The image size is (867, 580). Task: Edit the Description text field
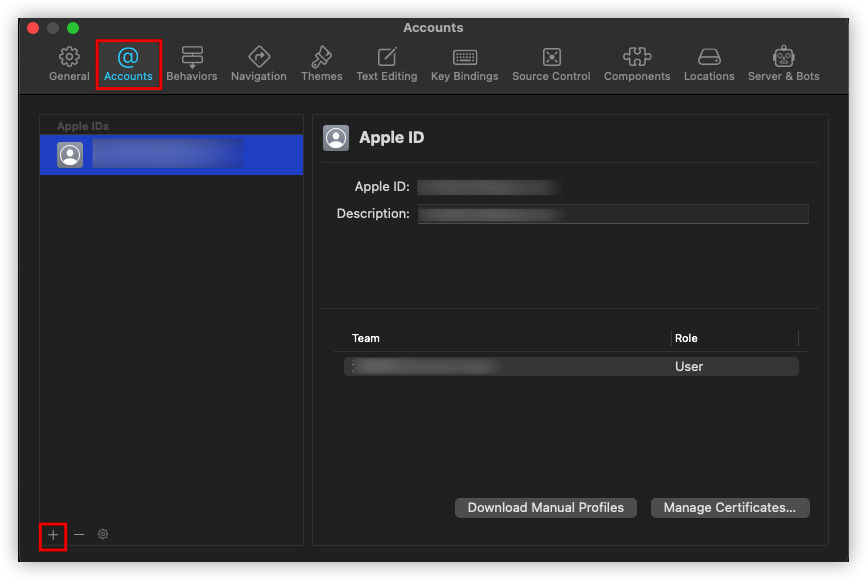click(613, 214)
